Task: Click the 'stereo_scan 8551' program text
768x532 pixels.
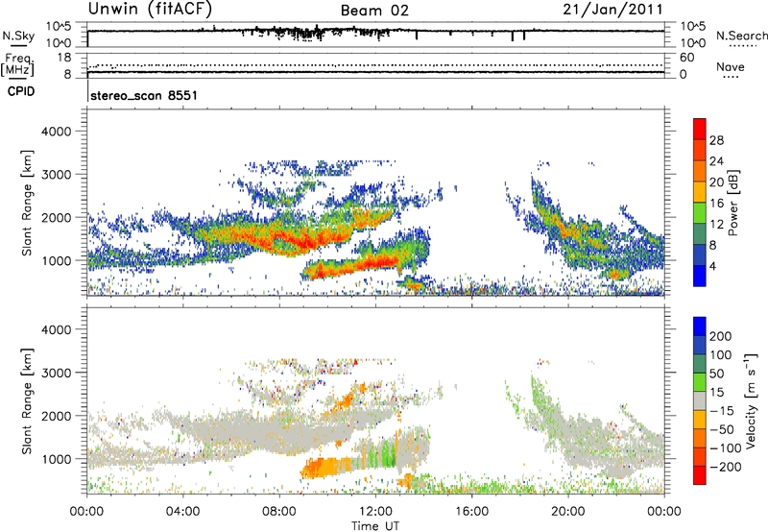Action: 144,95
